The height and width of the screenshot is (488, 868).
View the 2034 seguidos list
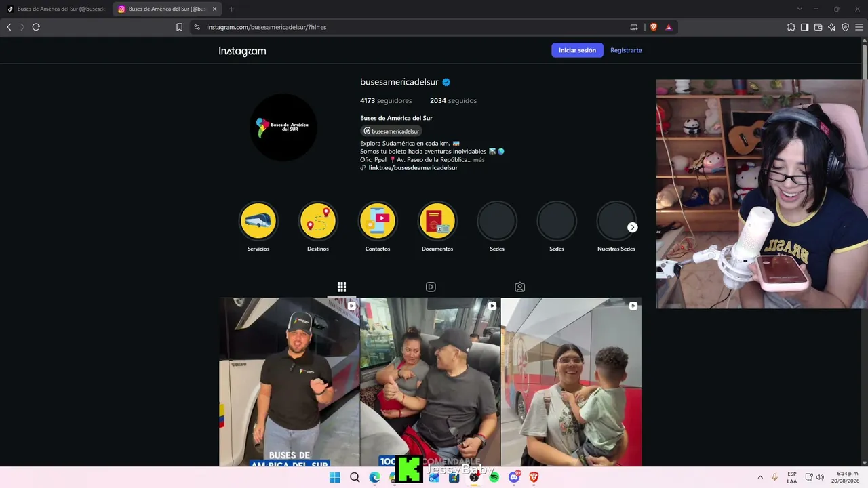(453, 100)
